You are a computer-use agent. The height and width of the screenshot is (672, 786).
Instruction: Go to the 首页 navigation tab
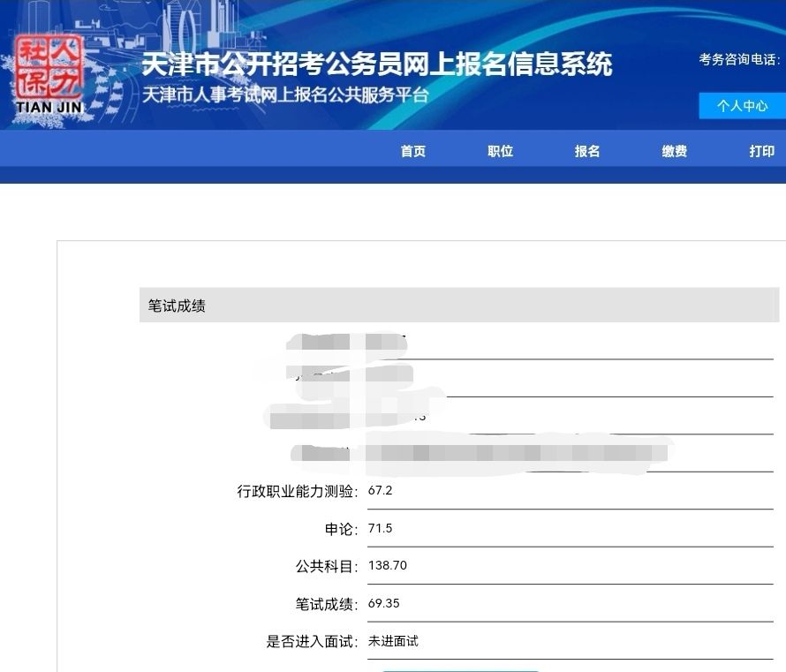(x=412, y=151)
